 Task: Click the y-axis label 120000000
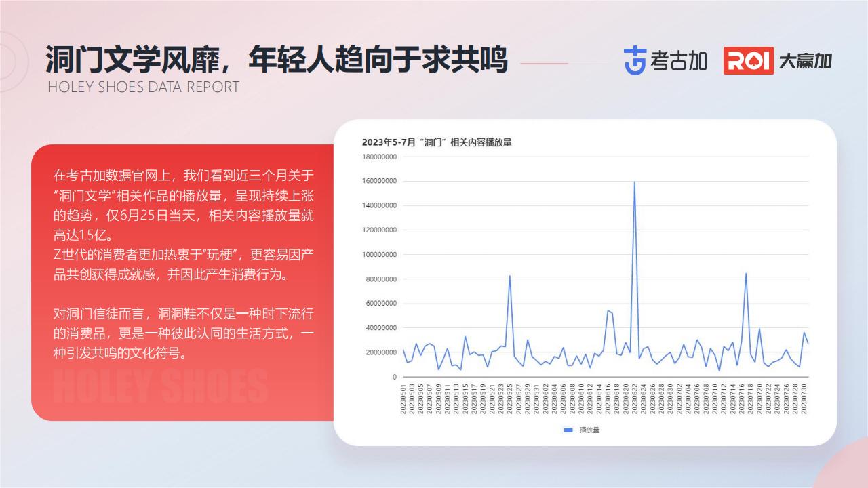click(378, 230)
